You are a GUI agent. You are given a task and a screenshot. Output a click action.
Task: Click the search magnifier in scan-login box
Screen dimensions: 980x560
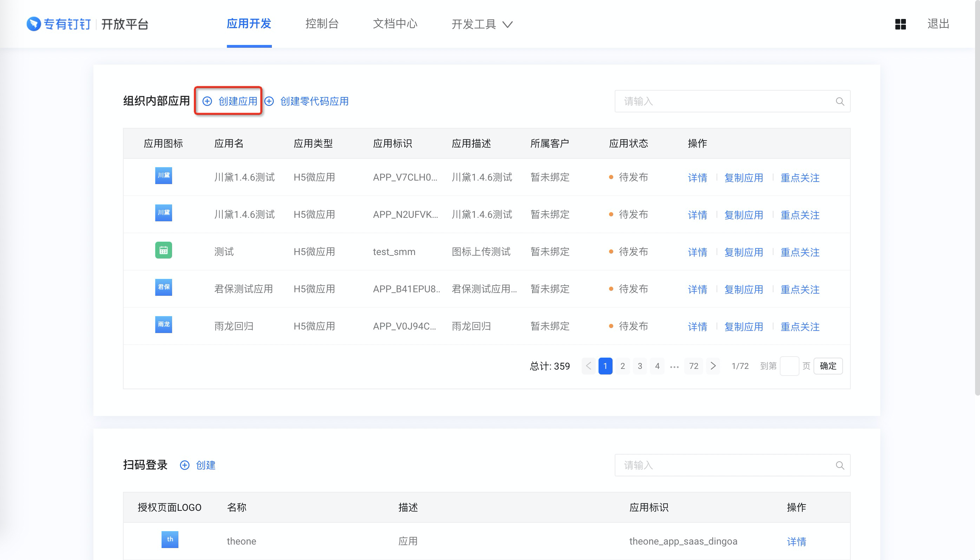click(839, 465)
